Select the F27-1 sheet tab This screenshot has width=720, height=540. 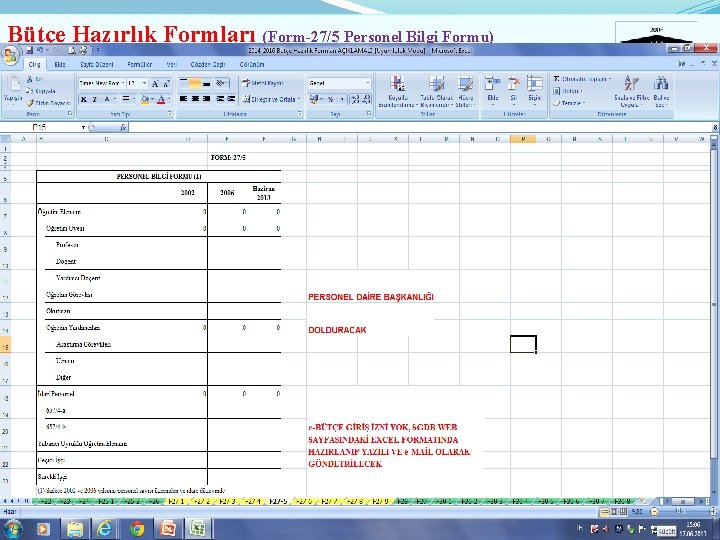click(176, 501)
